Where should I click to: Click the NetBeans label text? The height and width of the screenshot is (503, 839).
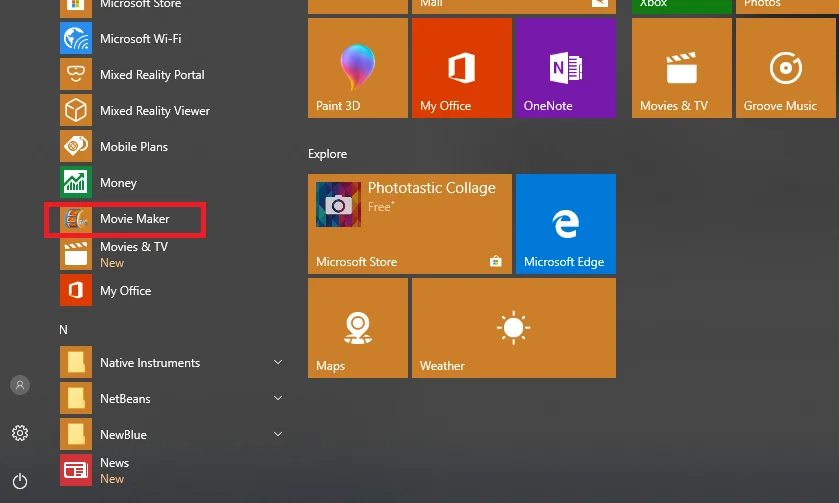125,399
